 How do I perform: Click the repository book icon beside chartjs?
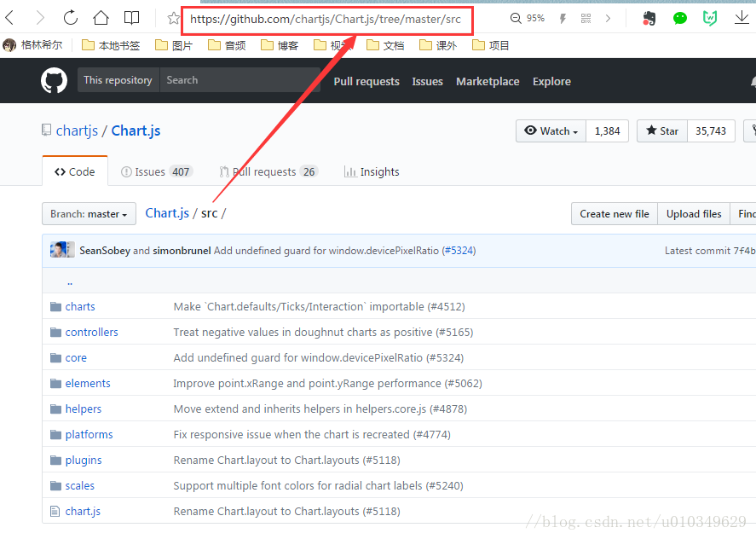pyautogui.click(x=46, y=130)
